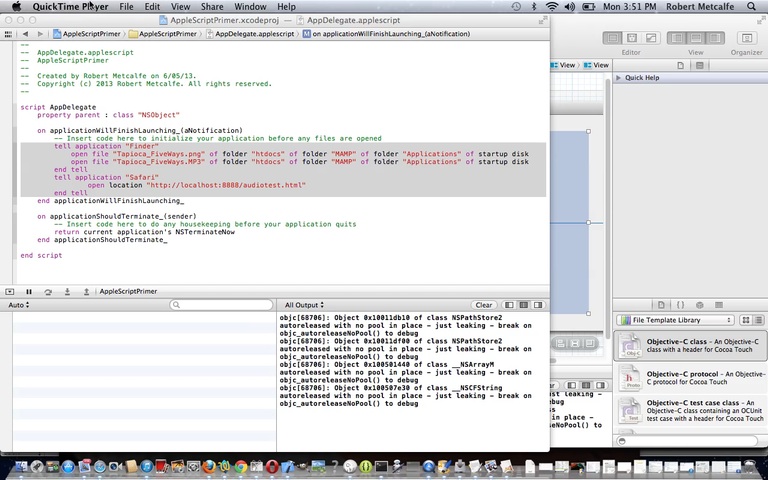Click the Step Into debug button
The image size is (768, 480).
tap(67, 291)
